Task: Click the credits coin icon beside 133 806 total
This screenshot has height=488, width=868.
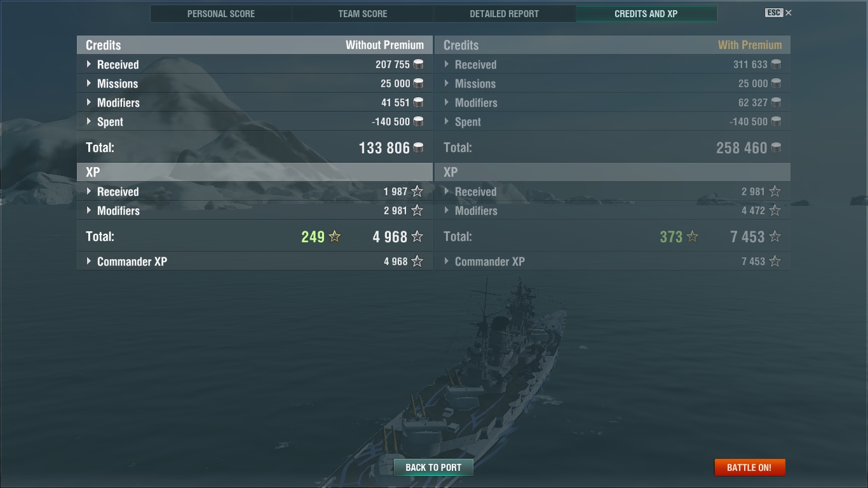Action: 418,147
